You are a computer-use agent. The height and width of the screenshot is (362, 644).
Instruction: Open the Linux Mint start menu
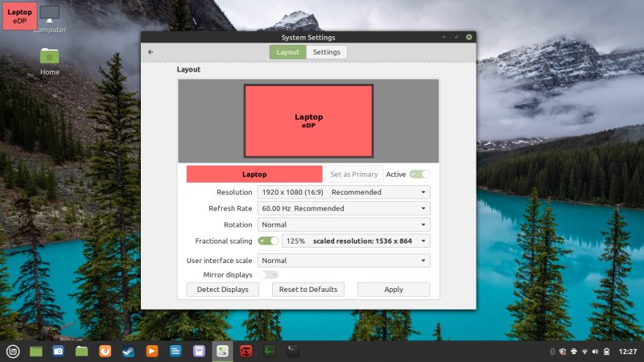click(x=13, y=352)
